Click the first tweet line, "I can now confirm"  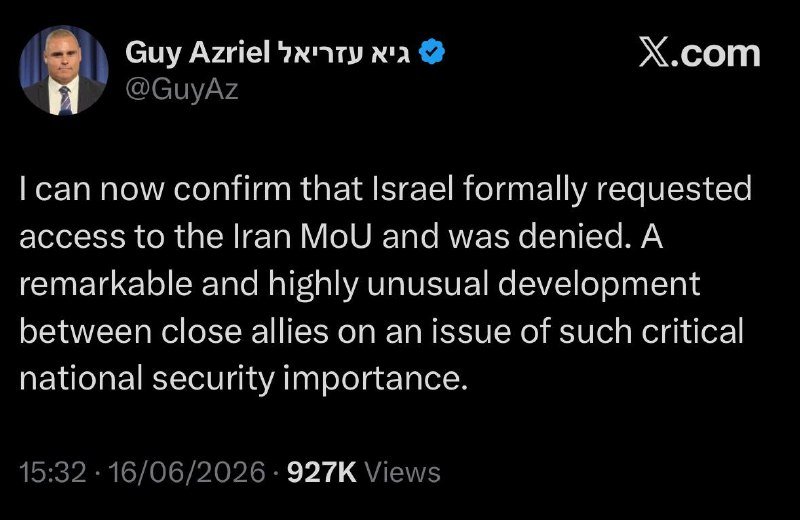(155, 189)
